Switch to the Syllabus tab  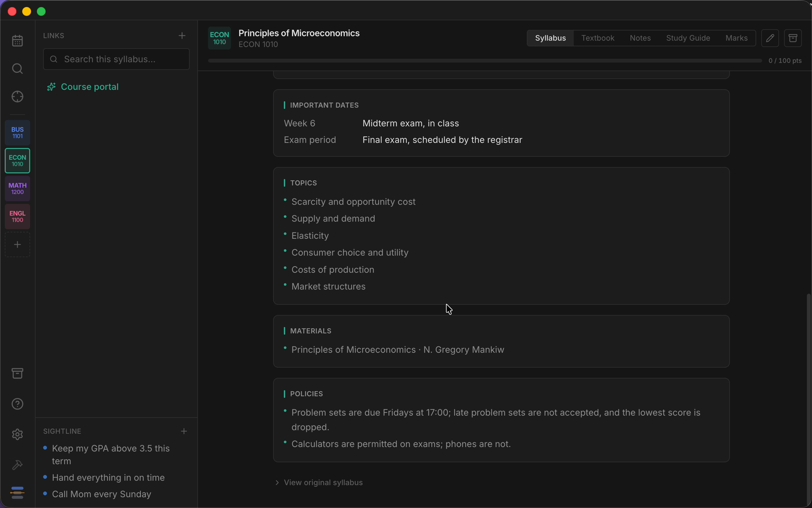click(x=550, y=38)
